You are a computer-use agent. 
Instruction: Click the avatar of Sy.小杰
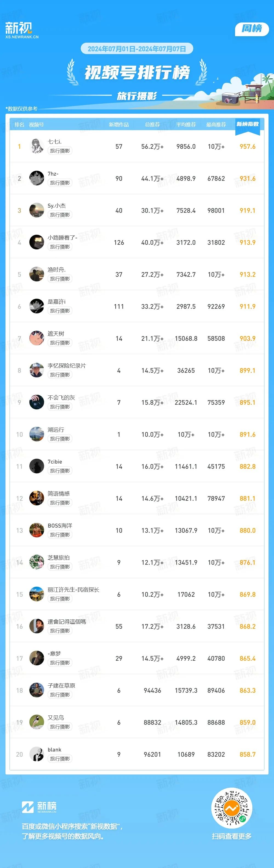37,210
